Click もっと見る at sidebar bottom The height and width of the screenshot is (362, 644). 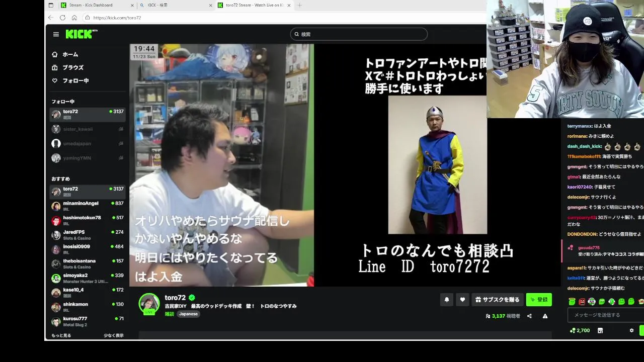pos(61,335)
